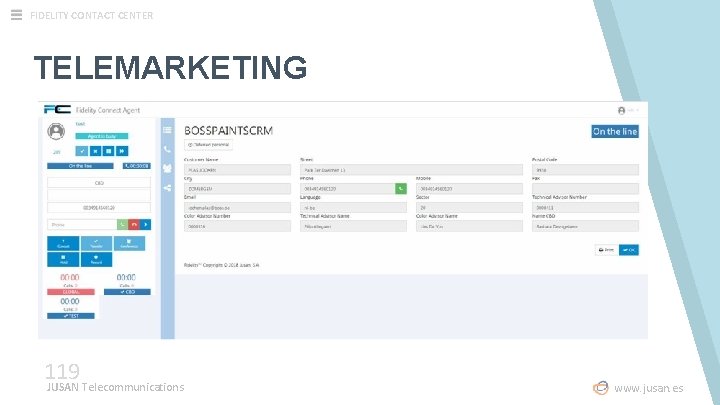
Task: Click the blue arrow button in dial bar
Action: (145, 225)
